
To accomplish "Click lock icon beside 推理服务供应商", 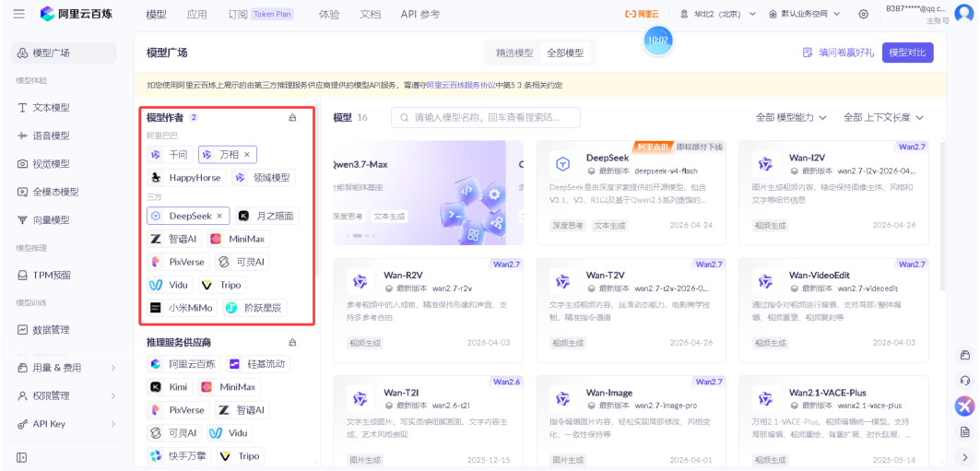I will pyautogui.click(x=292, y=342).
